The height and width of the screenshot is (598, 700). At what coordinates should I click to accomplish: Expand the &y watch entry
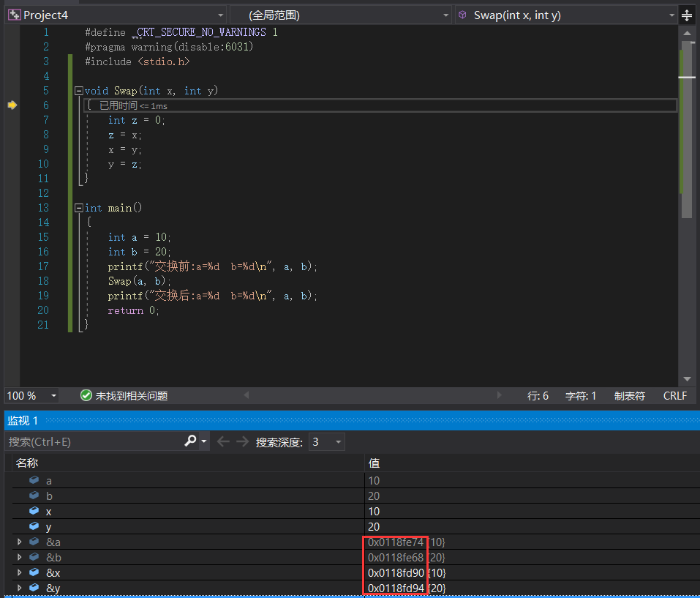[x=20, y=588]
